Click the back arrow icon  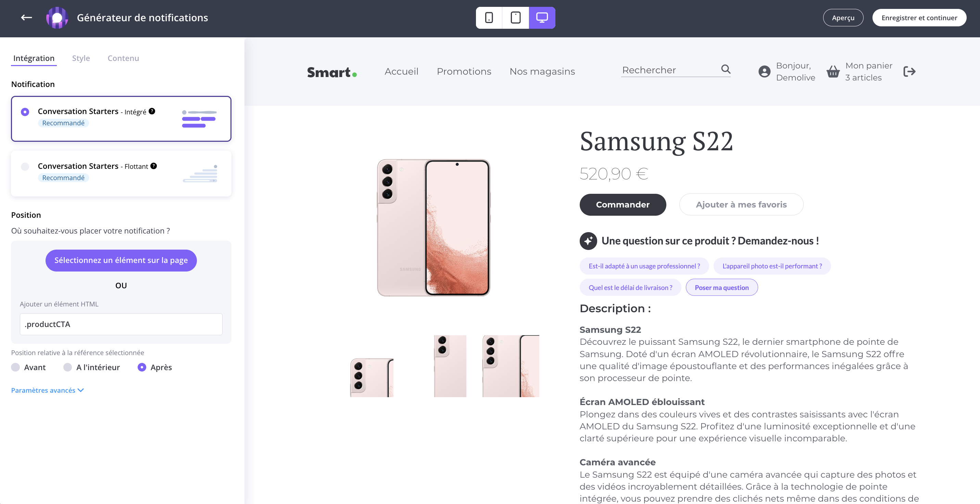click(x=26, y=17)
